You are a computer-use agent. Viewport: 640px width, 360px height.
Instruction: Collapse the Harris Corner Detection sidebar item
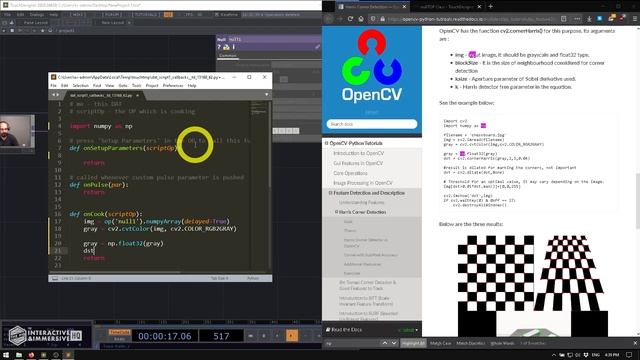click(336, 212)
